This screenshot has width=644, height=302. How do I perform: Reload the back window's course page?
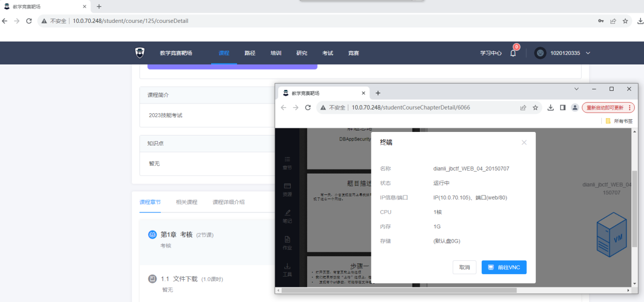point(29,21)
